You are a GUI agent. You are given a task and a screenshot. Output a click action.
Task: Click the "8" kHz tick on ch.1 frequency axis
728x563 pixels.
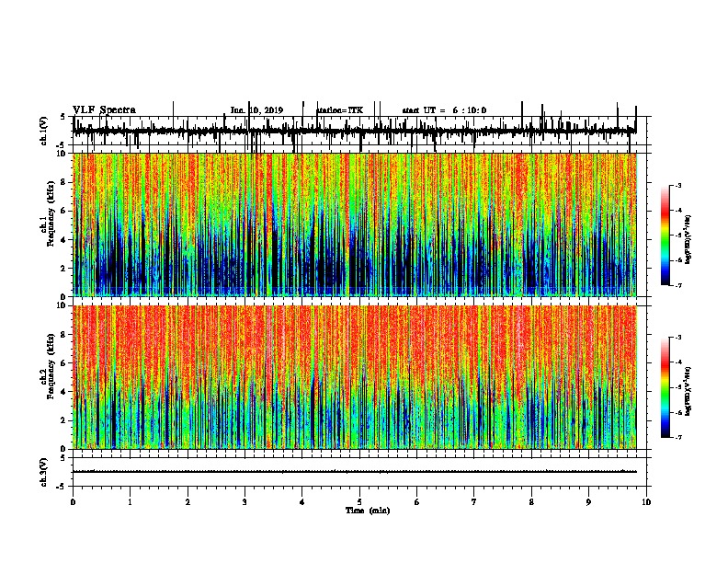[x=64, y=182]
